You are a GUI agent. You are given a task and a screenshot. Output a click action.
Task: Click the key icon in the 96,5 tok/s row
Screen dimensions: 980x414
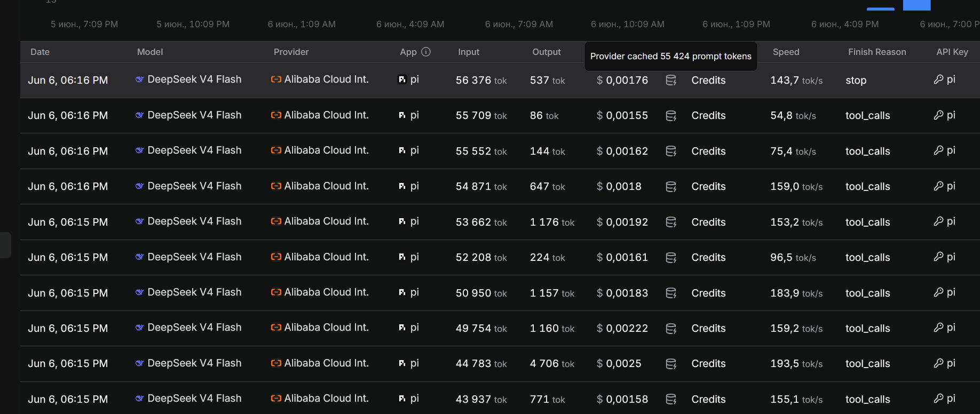click(938, 257)
